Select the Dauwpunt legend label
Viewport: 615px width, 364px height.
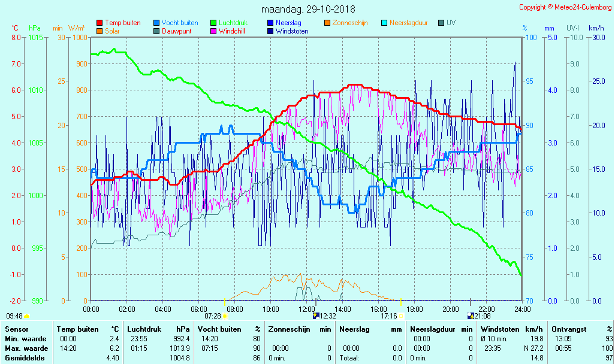177,31
